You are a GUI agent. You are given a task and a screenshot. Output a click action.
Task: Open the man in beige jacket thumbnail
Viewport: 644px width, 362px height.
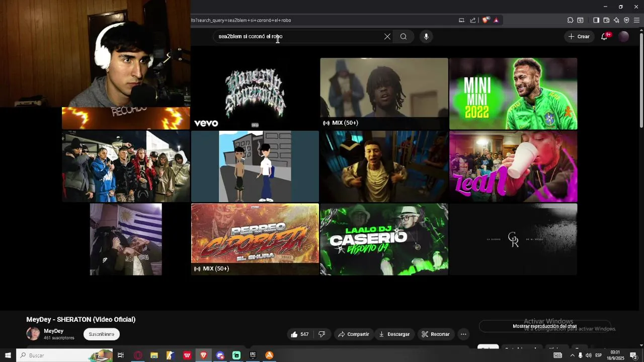(x=384, y=166)
